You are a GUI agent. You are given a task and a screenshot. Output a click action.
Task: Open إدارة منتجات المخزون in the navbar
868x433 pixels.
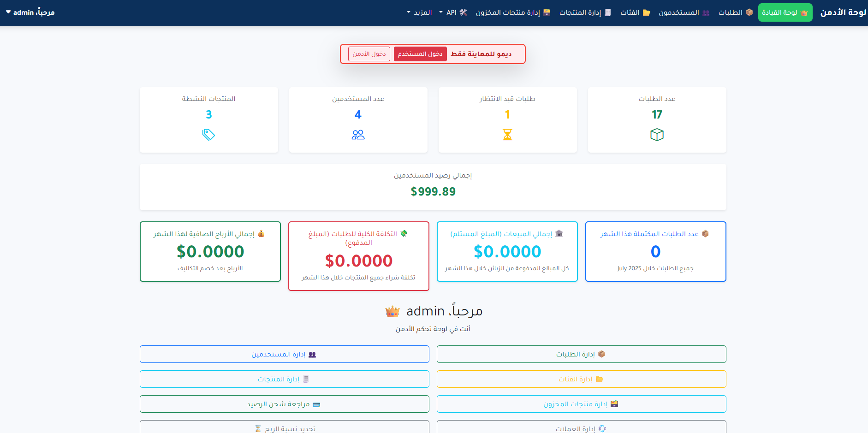coord(513,12)
